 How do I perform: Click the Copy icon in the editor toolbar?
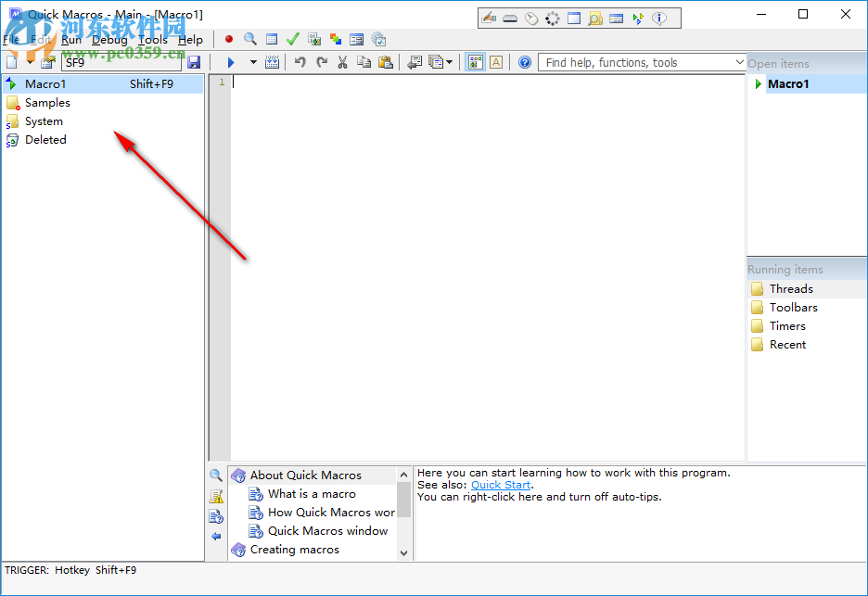tap(364, 62)
